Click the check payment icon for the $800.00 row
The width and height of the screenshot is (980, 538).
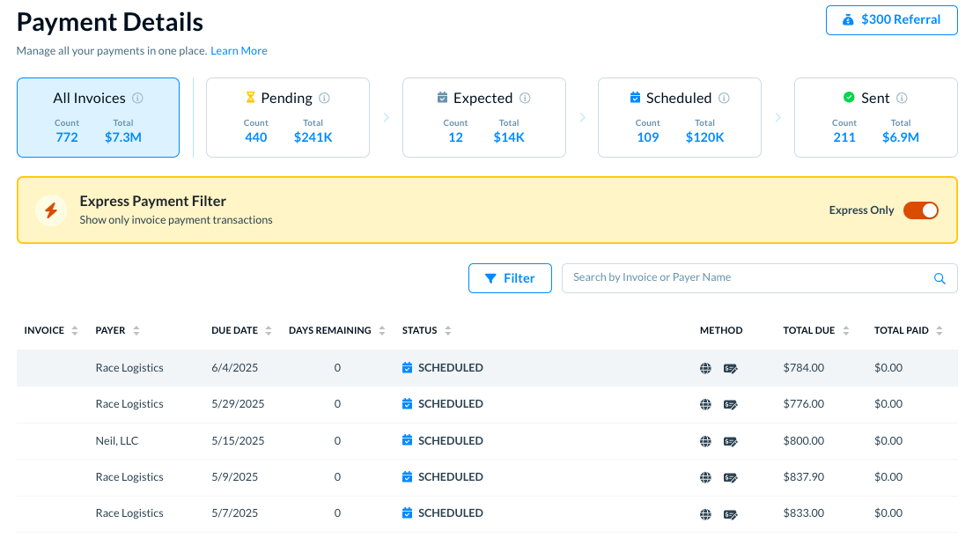731,441
